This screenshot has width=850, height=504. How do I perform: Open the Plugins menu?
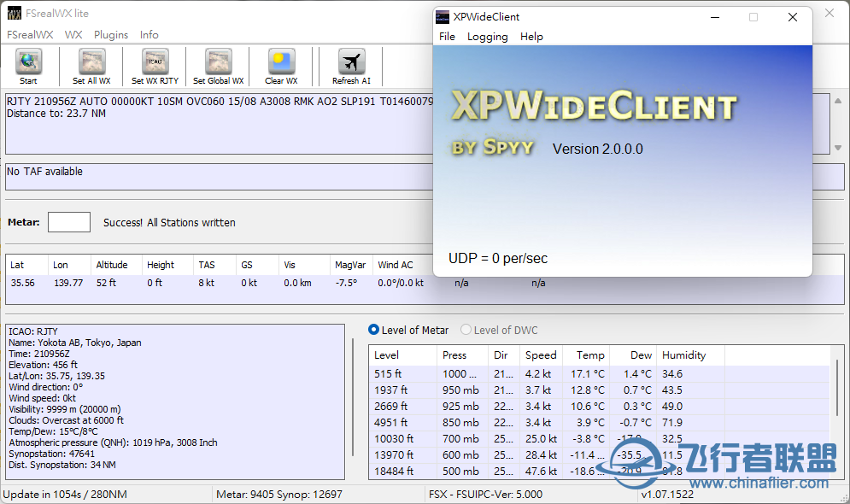[111, 35]
